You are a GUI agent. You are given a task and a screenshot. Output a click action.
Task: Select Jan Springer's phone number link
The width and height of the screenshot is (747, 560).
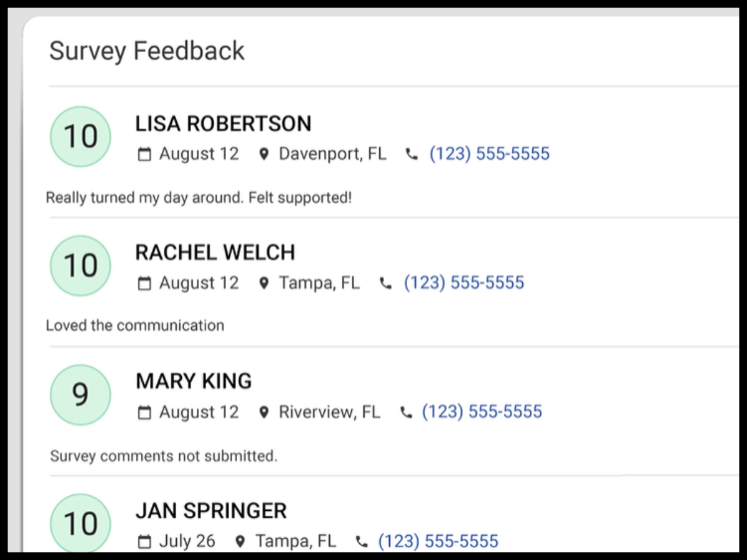click(x=438, y=540)
